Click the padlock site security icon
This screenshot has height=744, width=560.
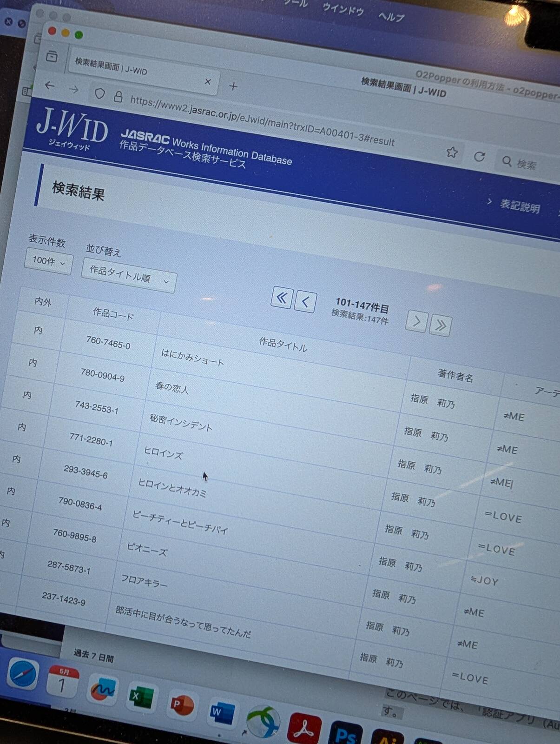coord(119,97)
